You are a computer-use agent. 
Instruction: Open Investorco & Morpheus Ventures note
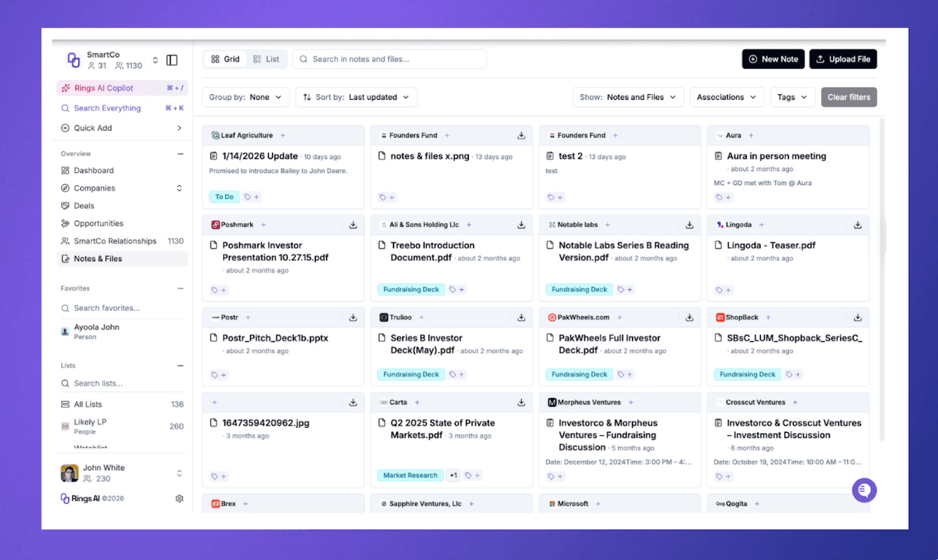click(x=608, y=435)
